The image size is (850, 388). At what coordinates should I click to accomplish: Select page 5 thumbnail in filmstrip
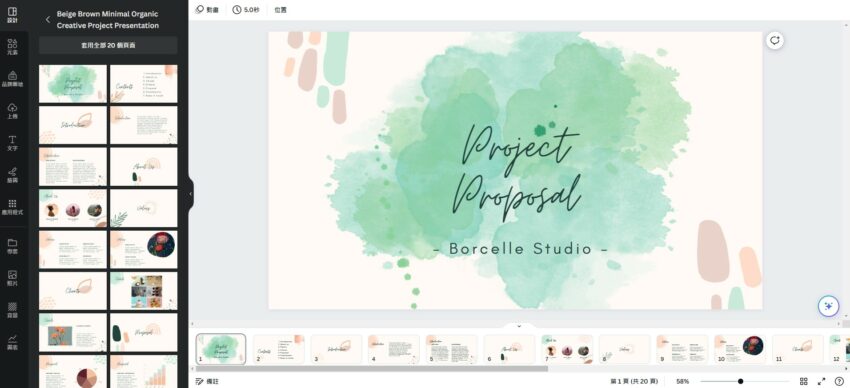(452, 348)
